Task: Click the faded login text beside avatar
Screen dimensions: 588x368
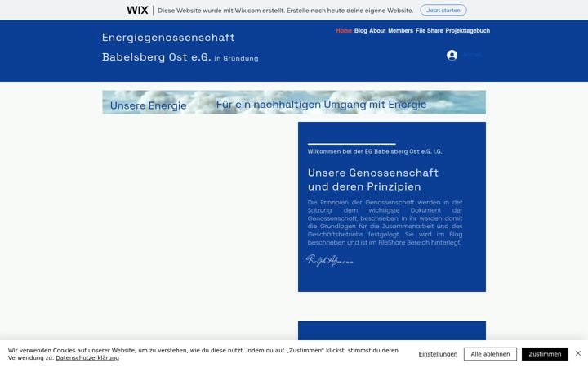Action: [472, 55]
